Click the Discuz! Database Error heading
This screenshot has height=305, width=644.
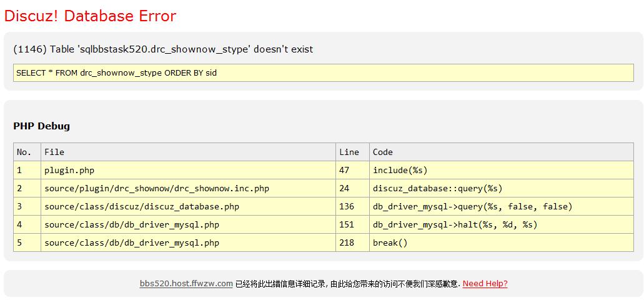click(x=90, y=16)
